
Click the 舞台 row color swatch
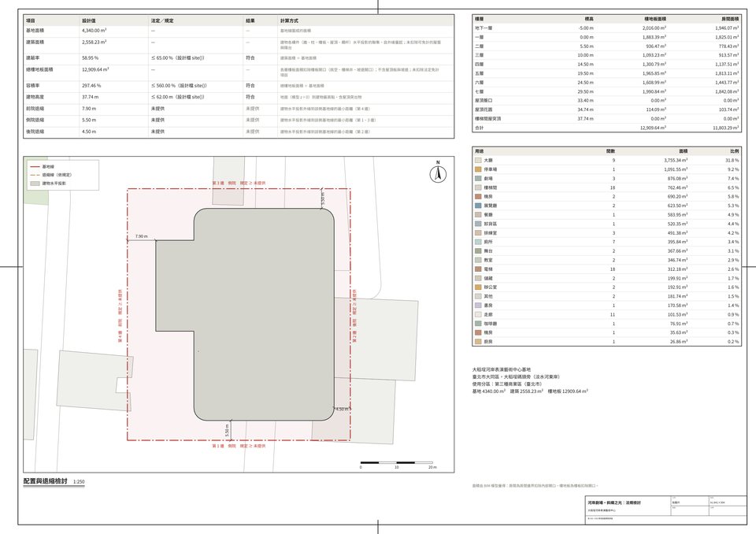pos(478,250)
